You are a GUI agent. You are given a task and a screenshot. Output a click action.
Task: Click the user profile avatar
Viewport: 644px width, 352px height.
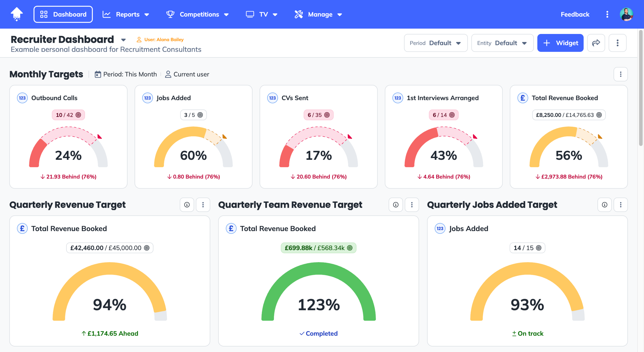[x=626, y=14]
